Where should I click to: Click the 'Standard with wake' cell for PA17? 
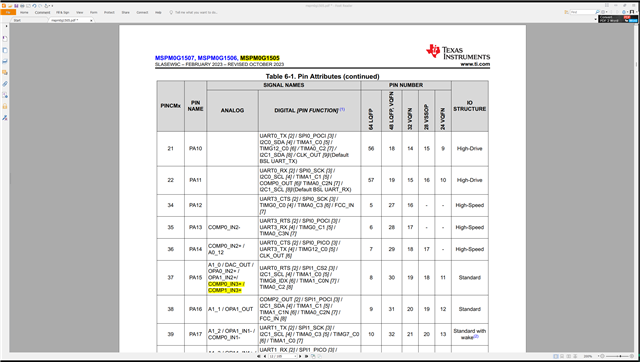click(469, 334)
